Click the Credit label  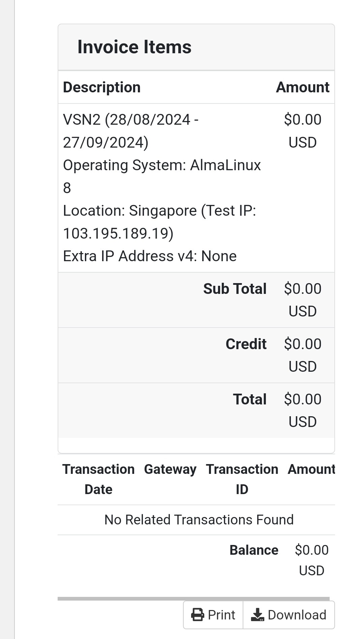pyautogui.click(x=246, y=344)
